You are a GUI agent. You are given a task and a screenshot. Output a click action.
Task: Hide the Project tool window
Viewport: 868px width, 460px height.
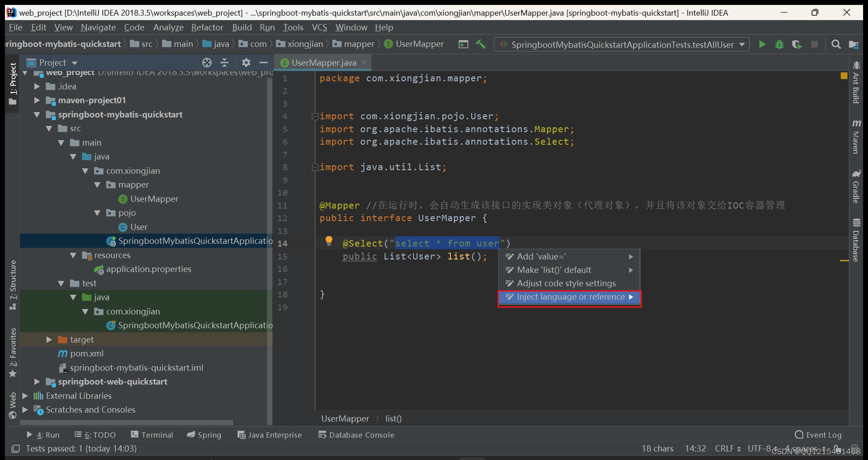click(264, 63)
